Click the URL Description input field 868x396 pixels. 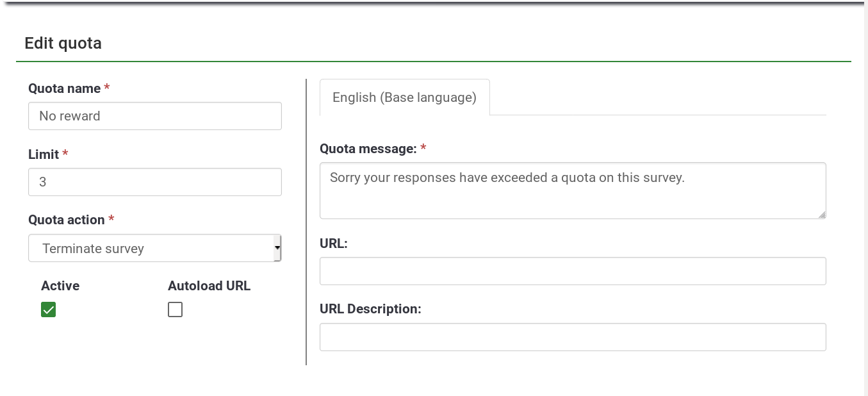coord(572,337)
